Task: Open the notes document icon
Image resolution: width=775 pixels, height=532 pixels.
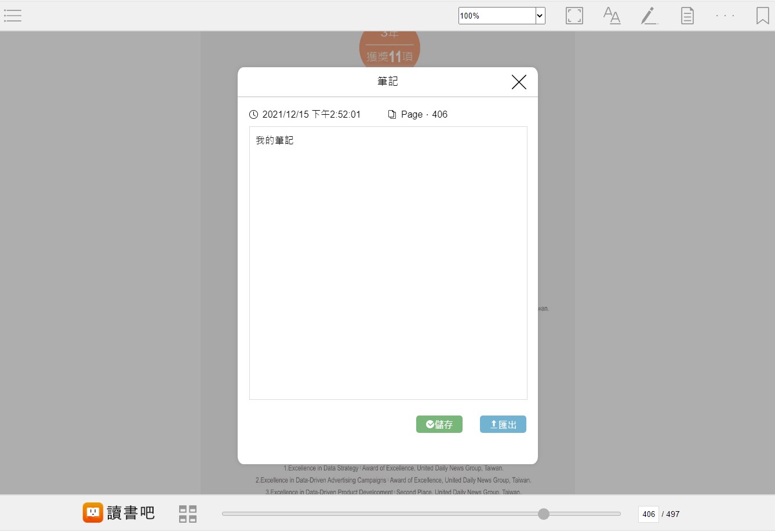Action: [687, 16]
